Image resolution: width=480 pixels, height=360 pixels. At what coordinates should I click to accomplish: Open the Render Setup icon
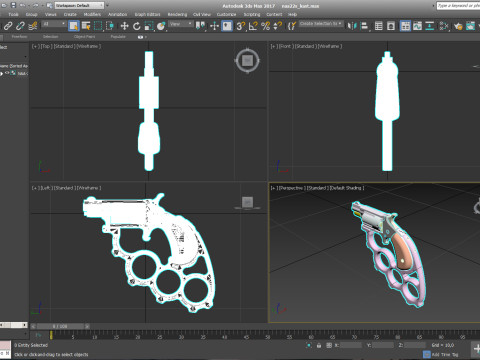(x=458, y=26)
